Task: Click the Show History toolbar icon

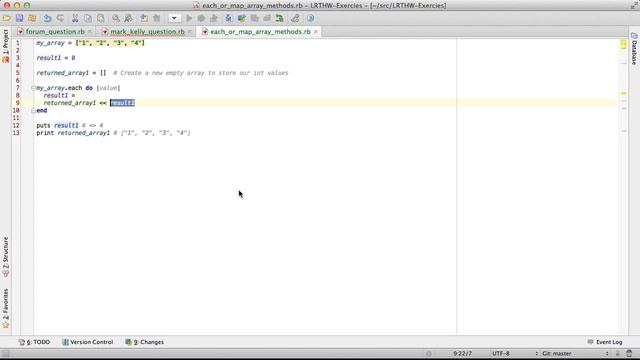Action: (267, 18)
